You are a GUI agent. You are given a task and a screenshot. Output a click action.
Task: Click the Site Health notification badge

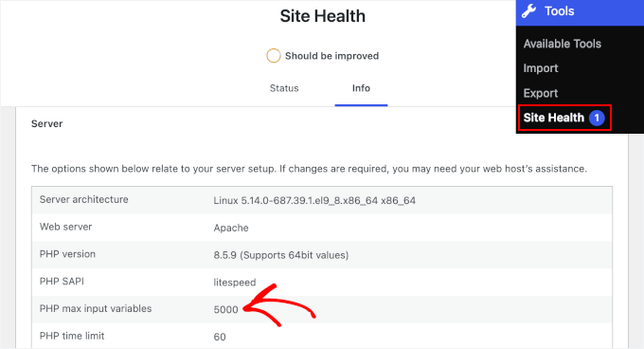click(597, 118)
